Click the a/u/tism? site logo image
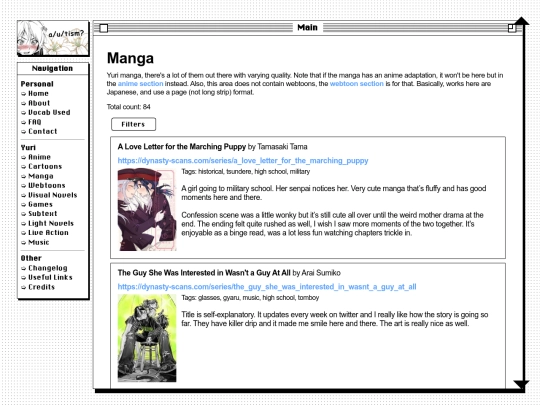This screenshot has height=405, width=540. click(x=53, y=38)
